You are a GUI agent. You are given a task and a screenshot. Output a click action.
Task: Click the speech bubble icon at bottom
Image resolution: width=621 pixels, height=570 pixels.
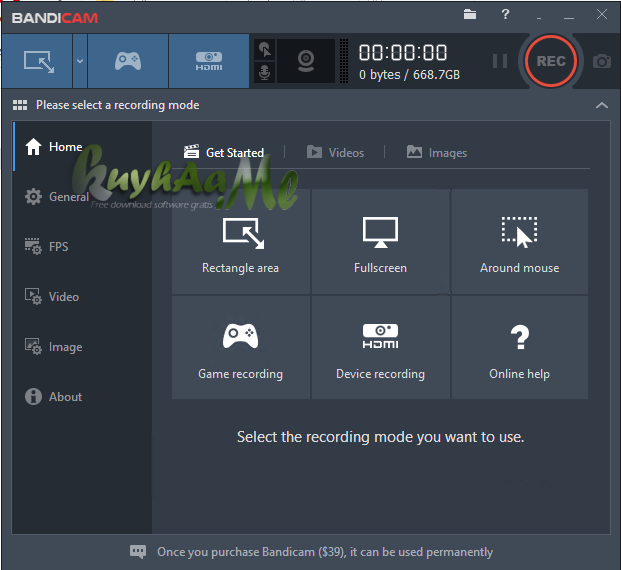138,552
